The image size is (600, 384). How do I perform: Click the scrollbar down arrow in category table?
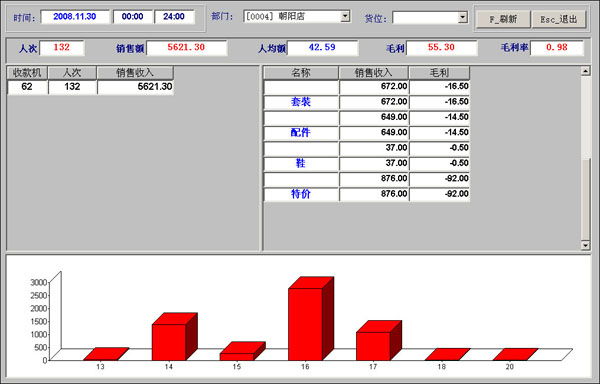pyautogui.click(x=585, y=245)
